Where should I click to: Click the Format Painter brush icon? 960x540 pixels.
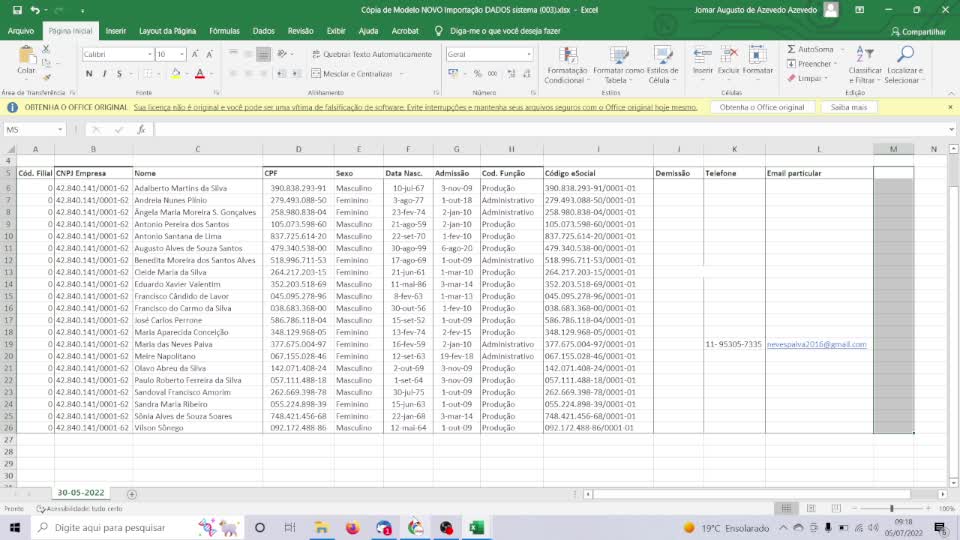tap(47, 77)
